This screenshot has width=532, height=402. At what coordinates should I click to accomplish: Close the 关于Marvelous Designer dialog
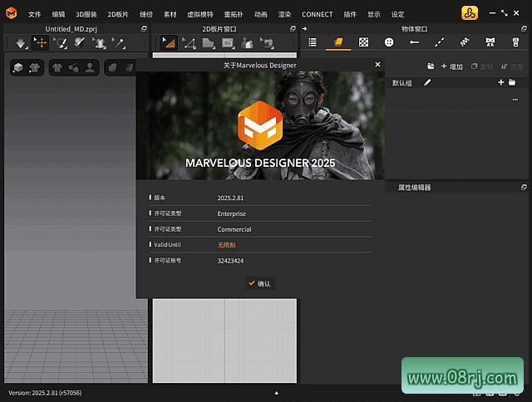(377, 65)
